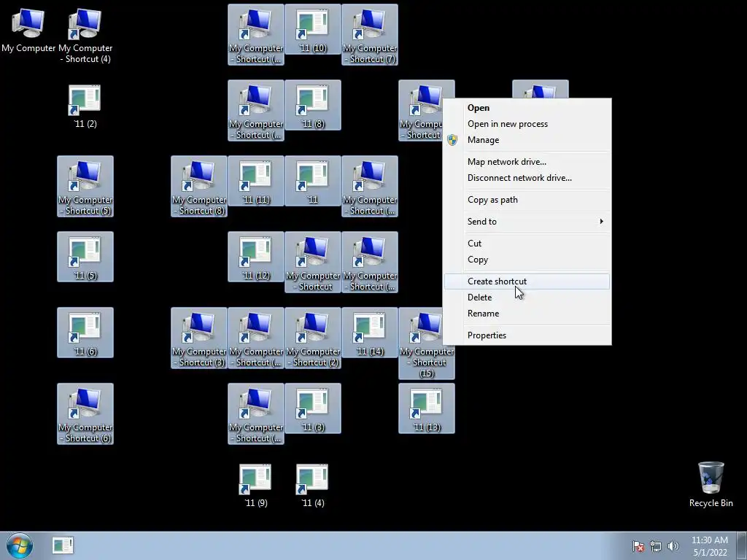Image resolution: width=747 pixels, height=560 pixels.
Task: Select My Computer - Shortcut (2) icon
Action: click(312, 338)
